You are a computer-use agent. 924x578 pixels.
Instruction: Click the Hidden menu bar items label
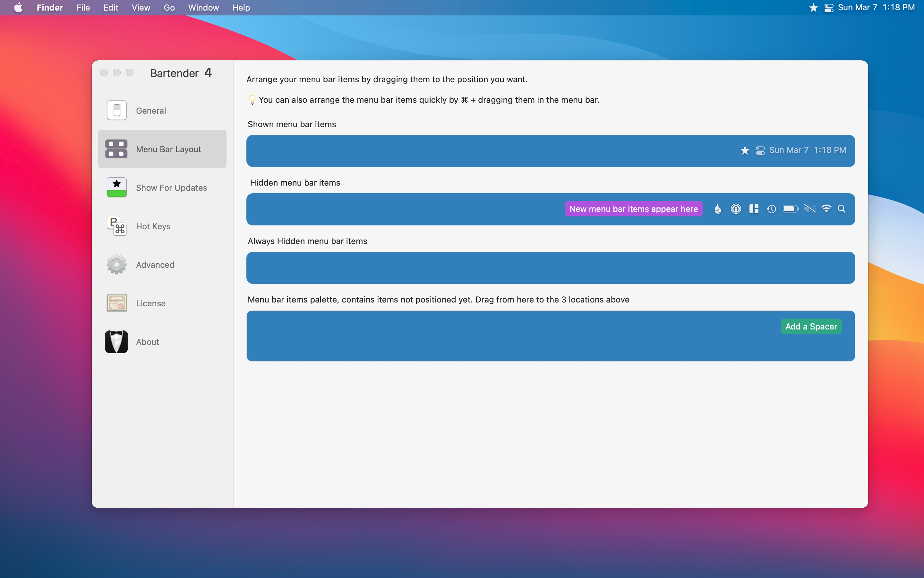pyautogui.click(x=295, y=183)
